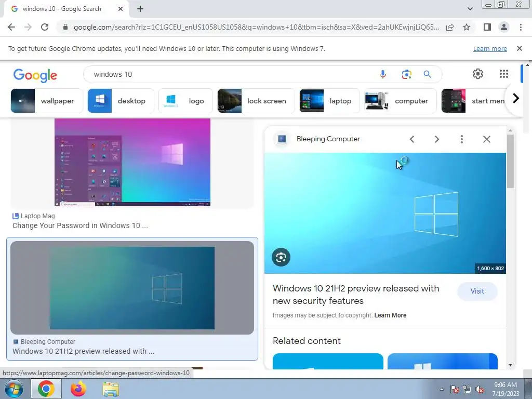Open the Google apps grid

(504, 74)
